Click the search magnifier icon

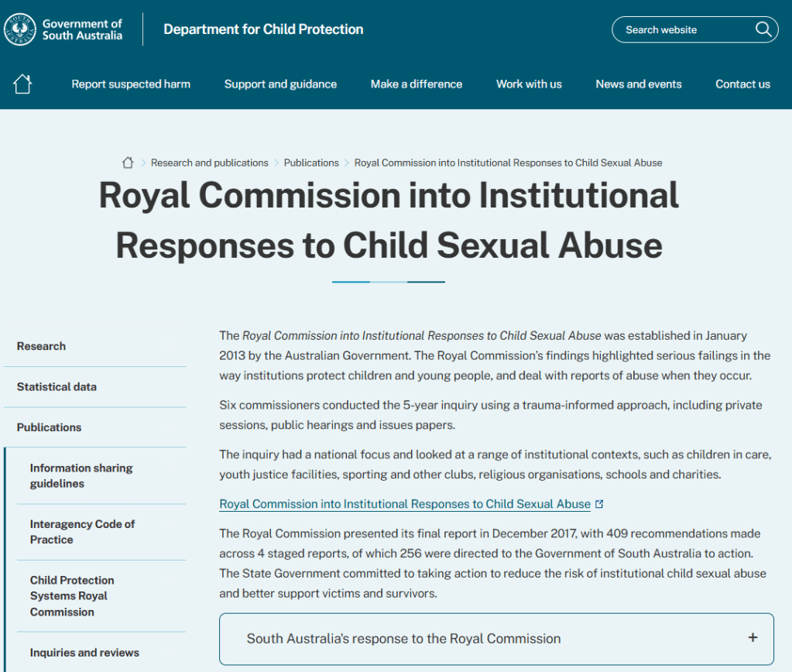coord(763,29)
